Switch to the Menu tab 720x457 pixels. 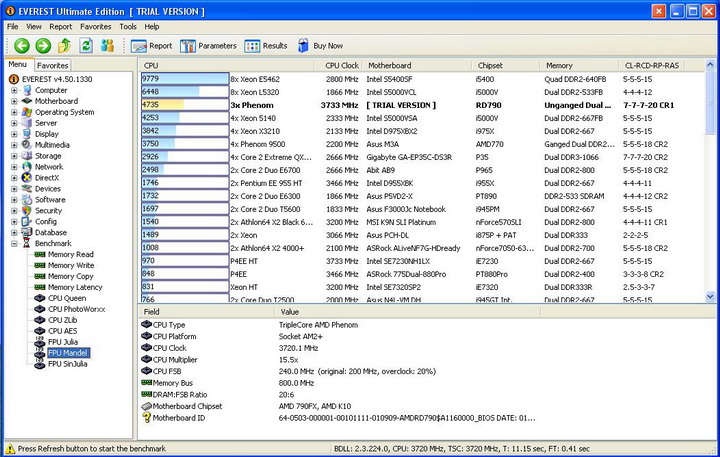click(18, 64)
